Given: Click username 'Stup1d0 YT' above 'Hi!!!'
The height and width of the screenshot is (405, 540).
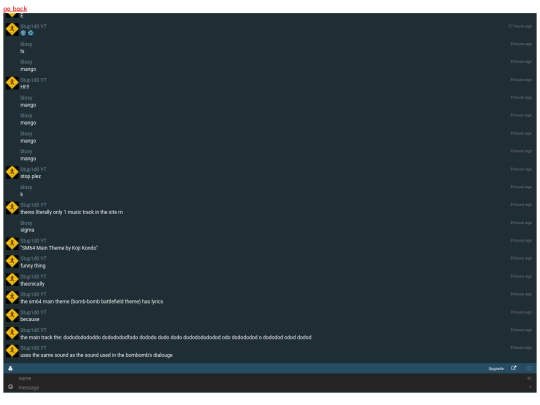Looking at the screenshot, I should click(x=33, y=80).
